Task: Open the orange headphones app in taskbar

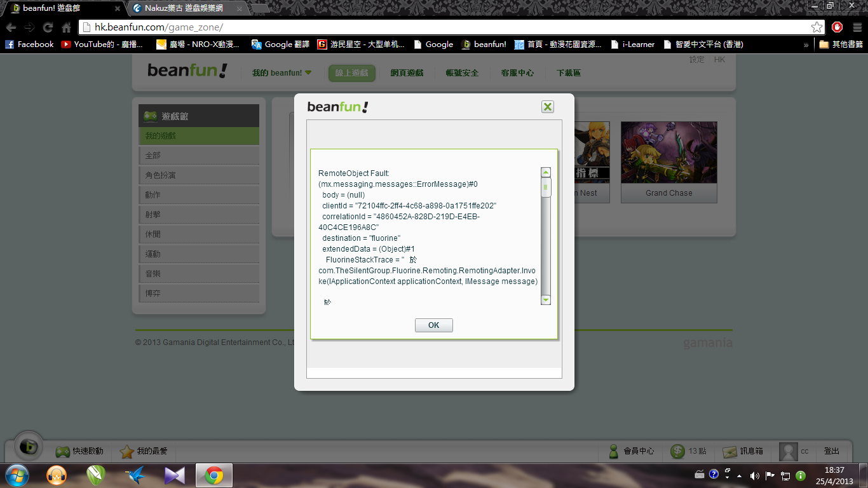Action: pos(57,475)
